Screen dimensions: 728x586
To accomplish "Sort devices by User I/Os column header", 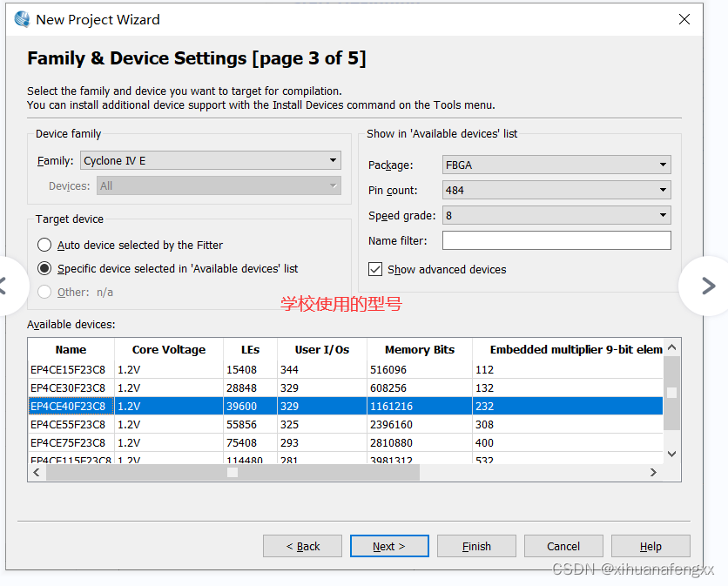I will point(322,350).
